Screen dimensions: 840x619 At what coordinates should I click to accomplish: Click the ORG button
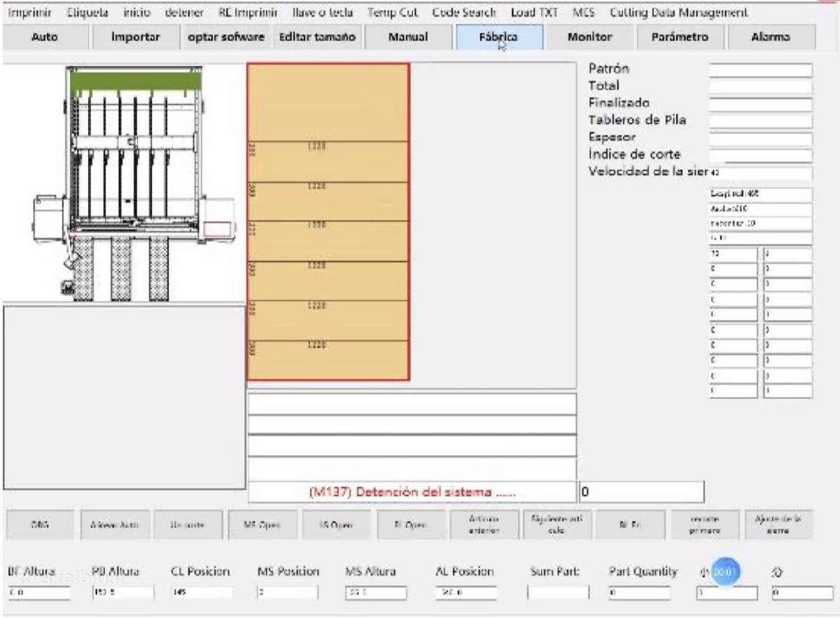[x=40, y=524]
